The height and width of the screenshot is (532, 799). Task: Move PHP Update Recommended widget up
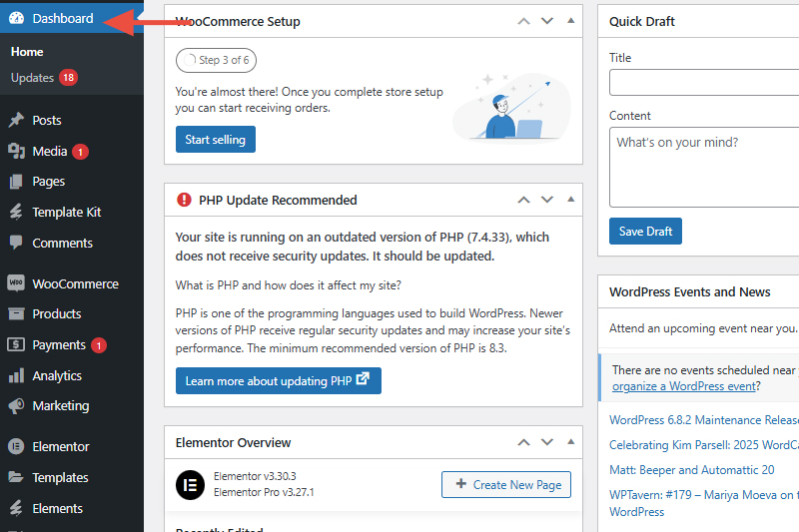coord(523,200)
